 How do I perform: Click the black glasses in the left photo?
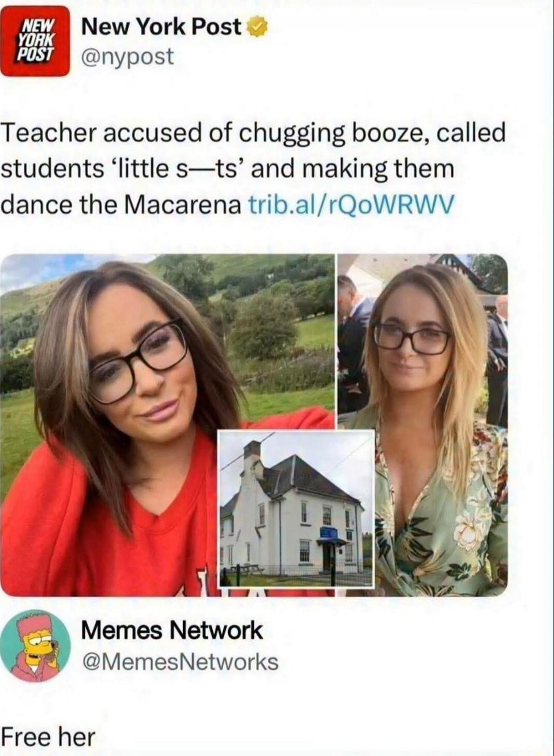137,360
